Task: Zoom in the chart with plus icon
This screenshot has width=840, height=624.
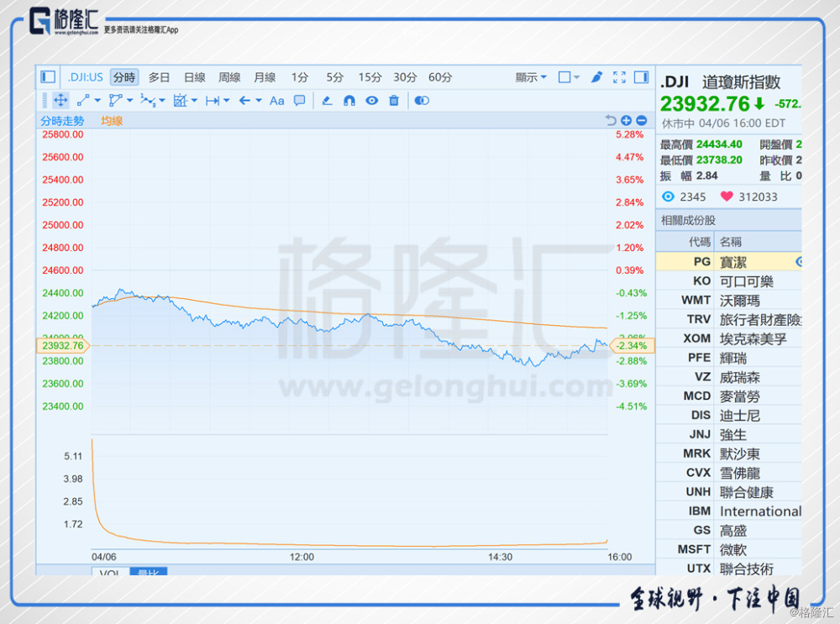Action: [x=627, y=120]
